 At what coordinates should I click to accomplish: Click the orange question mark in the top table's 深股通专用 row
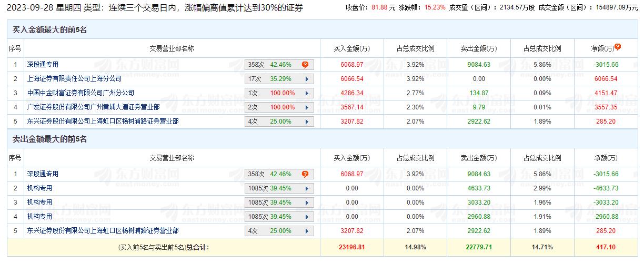pyautogui.click(x=305, y=65)
